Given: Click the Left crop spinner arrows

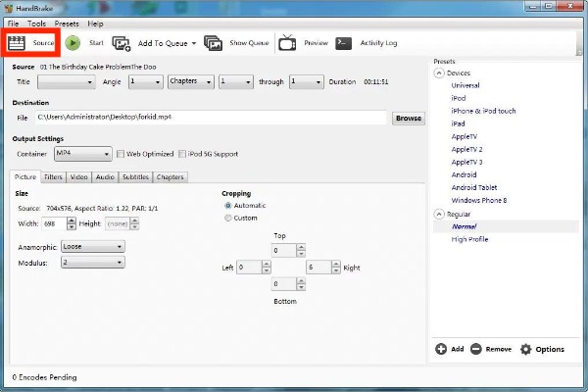Looking at the screenshot, I should pyautogui.click(x=267, y=268).
